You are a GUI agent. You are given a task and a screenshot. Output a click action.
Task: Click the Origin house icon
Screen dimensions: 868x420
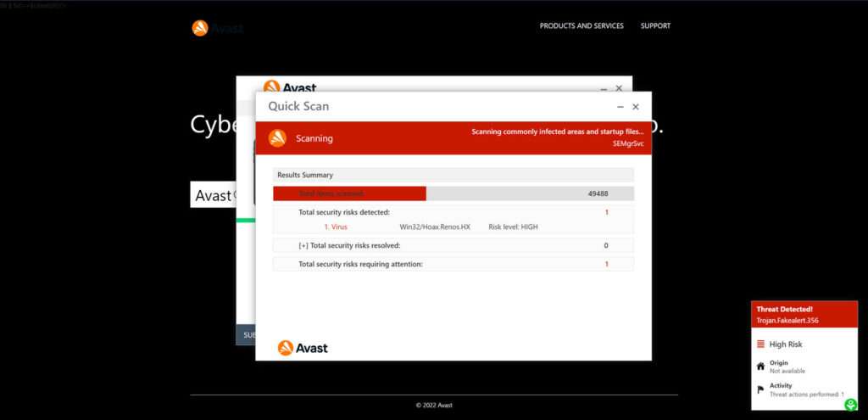760,367
